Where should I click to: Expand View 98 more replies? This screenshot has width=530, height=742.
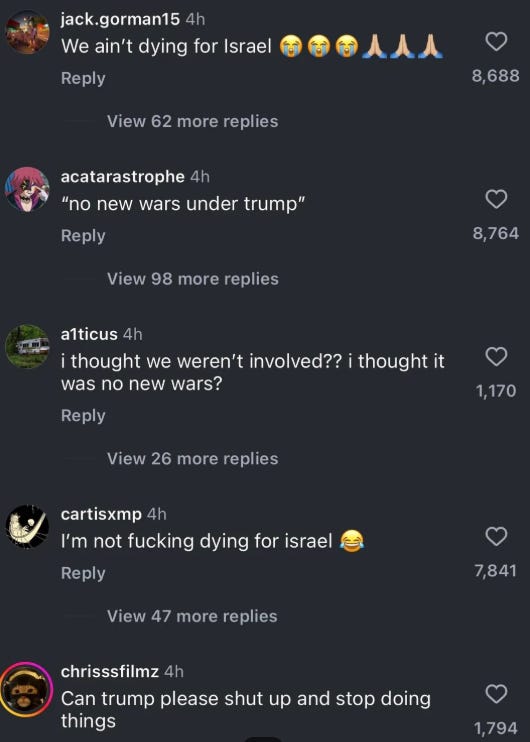coord(192,279)
